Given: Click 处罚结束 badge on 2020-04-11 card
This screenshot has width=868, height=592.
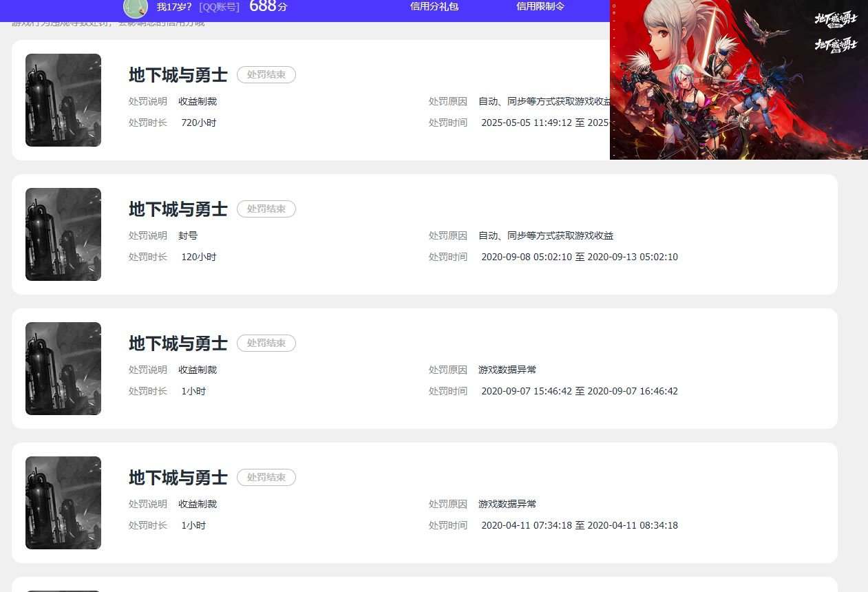Looking at the screenshot, I should (x=266, y=478).
